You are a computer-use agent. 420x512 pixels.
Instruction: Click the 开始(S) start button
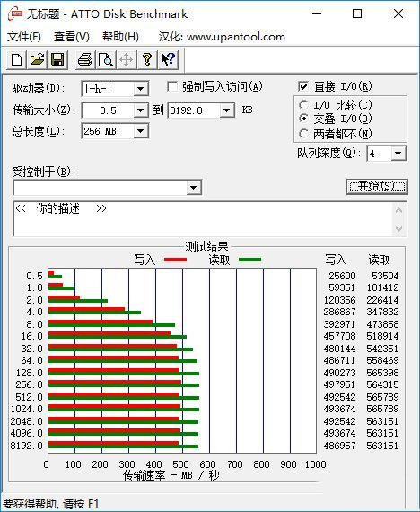[377, 187]
